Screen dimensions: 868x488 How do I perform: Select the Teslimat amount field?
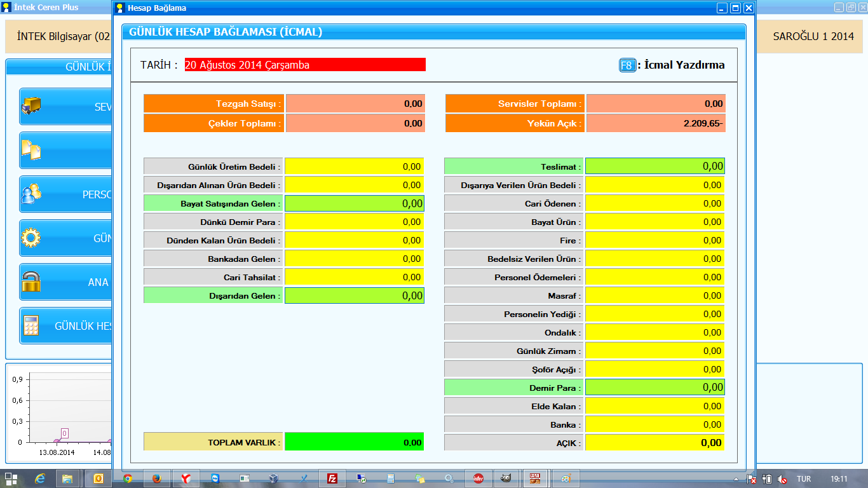pos(654,166)
